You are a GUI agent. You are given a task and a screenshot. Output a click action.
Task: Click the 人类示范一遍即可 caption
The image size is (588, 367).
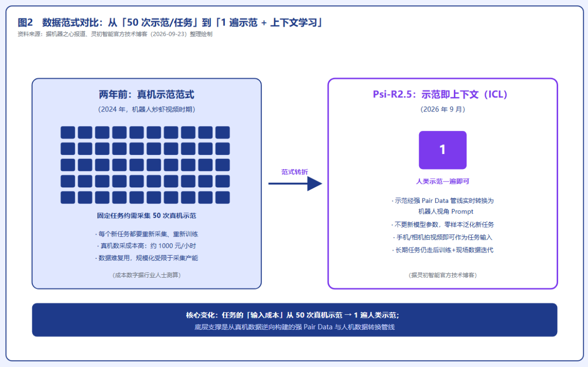pyautogui.click(x=442, y=182)
